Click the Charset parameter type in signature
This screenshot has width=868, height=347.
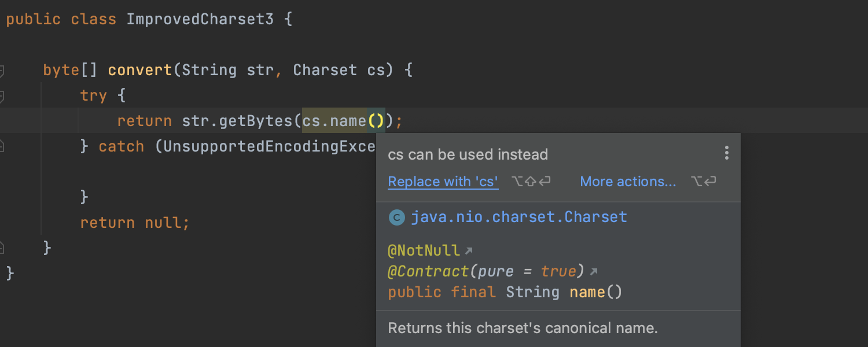pos(325,71)
